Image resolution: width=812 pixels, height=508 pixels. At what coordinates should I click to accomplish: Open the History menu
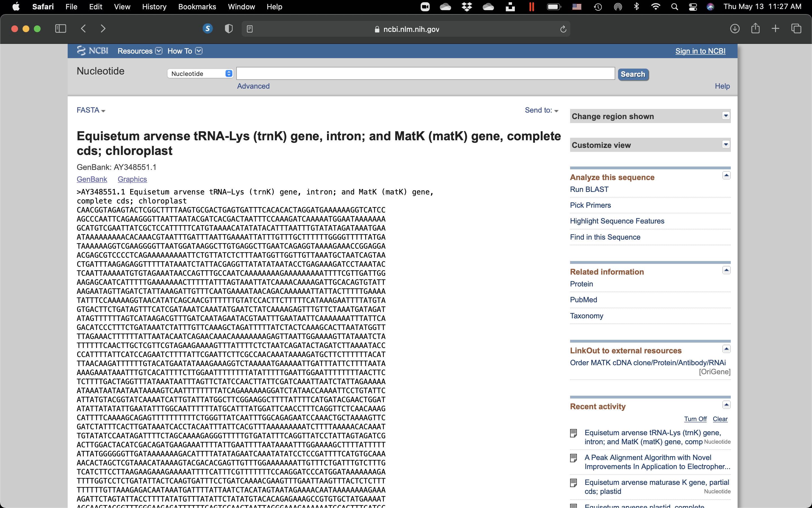click(x=154, y=7)
